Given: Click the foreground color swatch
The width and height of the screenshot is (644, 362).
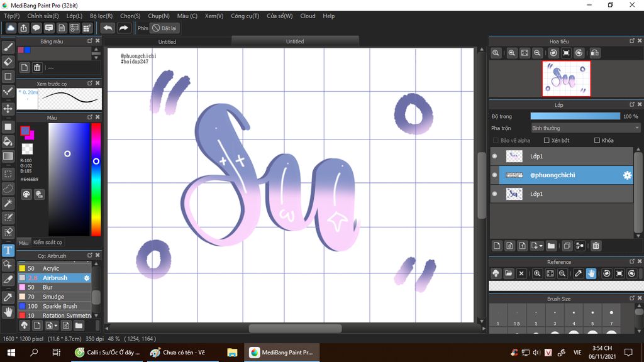Looking at the screenshot, I should [x=25, y=131].
